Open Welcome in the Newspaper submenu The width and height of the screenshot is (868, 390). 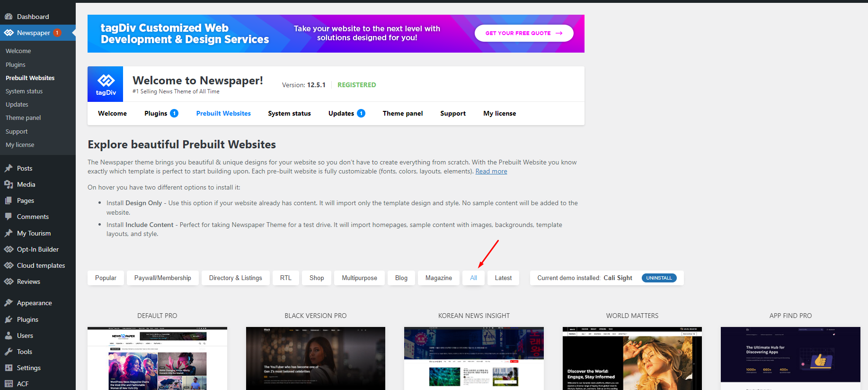coord(18,51)
